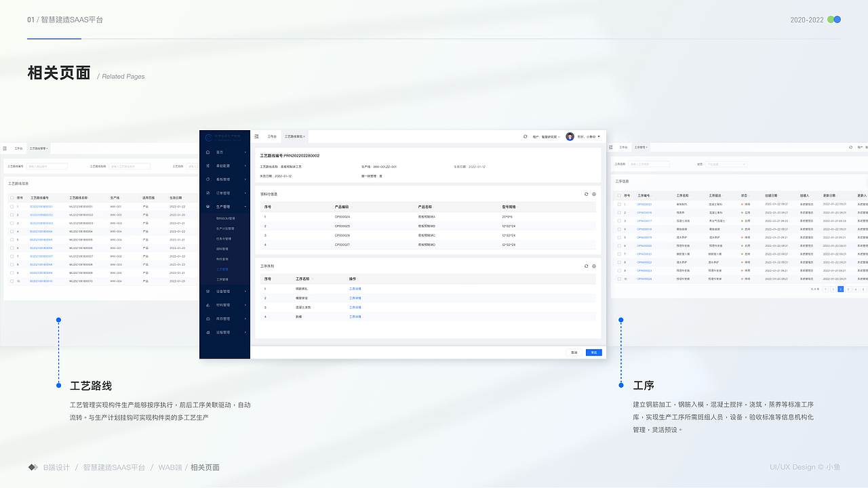868x488 pixels.
Task: Click CP000024 product code cell
Action: tap(342, 217)
